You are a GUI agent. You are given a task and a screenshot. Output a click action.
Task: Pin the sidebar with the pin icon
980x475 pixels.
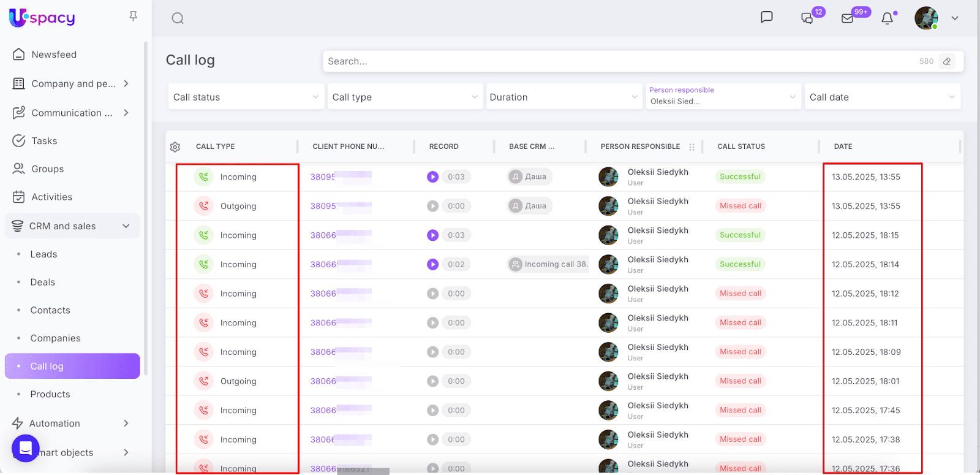(133, 17)
